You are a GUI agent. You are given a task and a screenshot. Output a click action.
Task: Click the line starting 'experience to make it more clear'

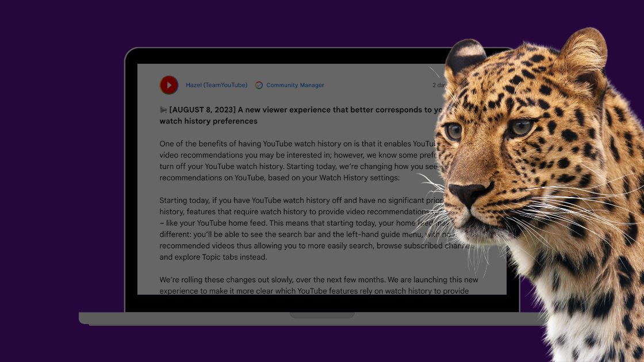click(314, 291)
